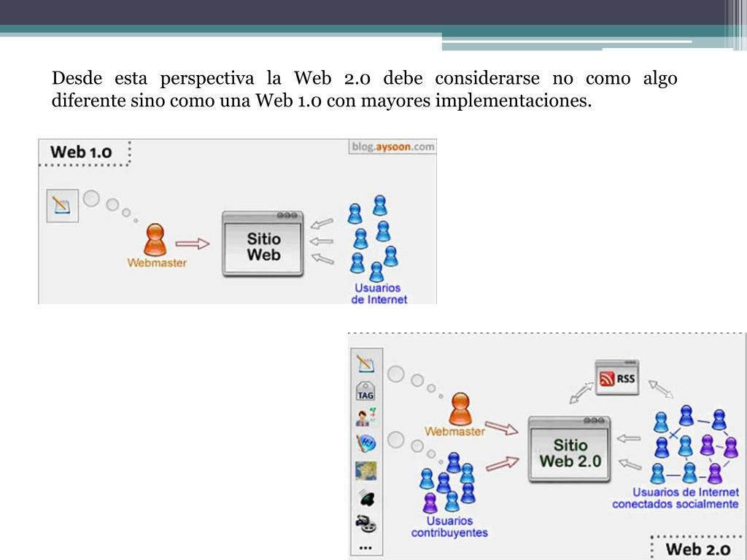Click the red arrow from Webmaster to Sitio Web

(193, 244)
